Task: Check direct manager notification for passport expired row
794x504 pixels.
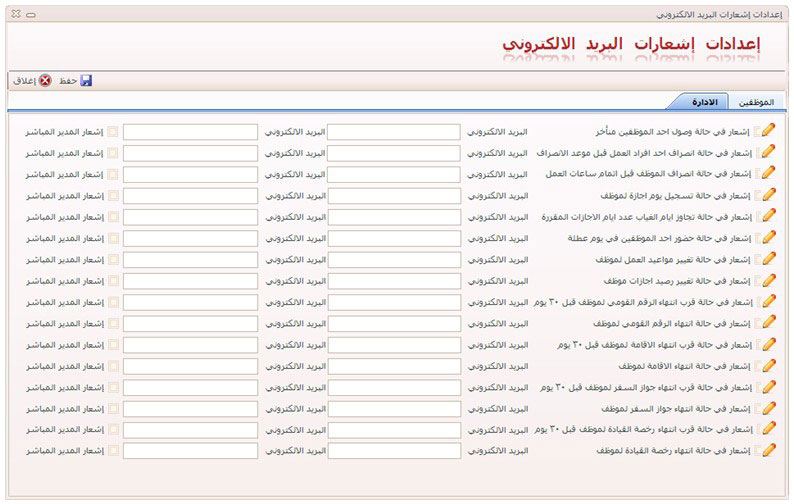Action: point(113,408)
